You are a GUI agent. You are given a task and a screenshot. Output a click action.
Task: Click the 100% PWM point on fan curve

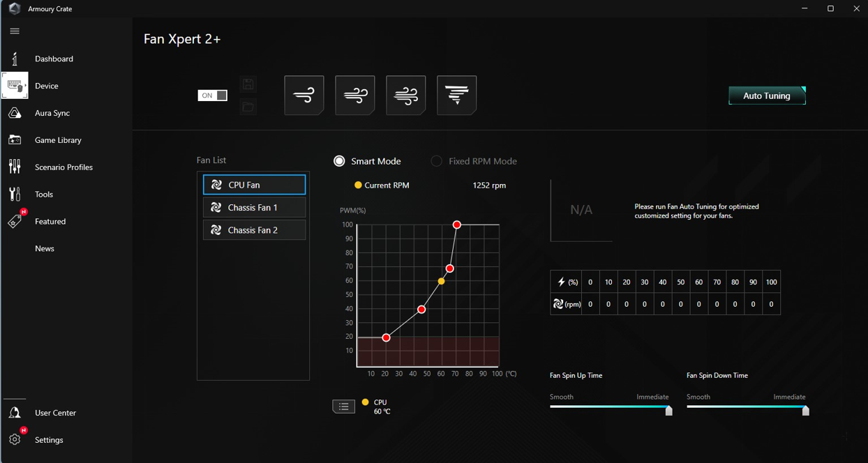[x=456, y=225]
